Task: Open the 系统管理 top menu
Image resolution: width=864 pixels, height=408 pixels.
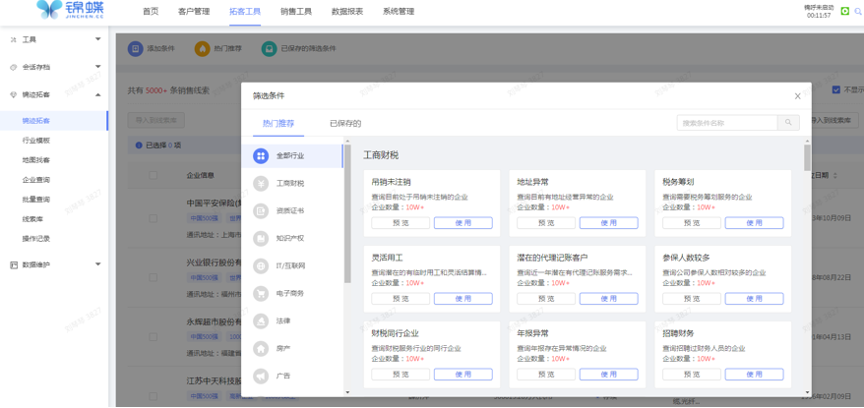Action: (x=398, y=12)
